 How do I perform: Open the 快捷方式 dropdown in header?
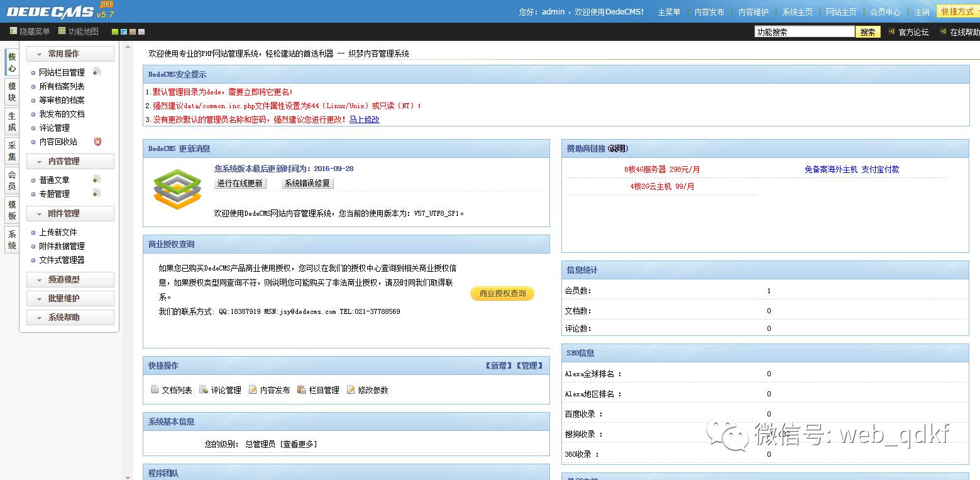(957, 11)
